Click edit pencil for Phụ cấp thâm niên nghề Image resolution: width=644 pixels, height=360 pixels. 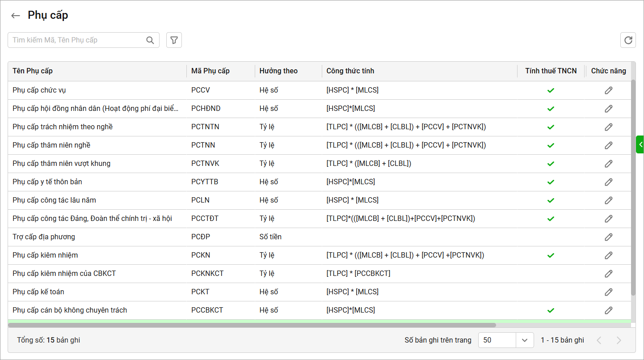tap(608, 145)
